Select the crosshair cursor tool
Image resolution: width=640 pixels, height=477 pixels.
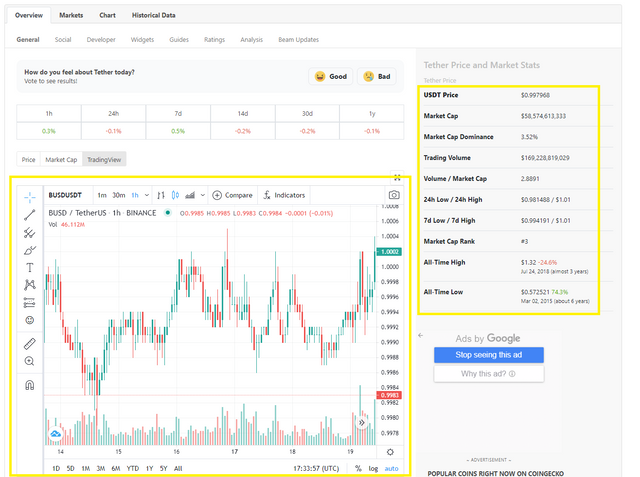coord(29,197)
